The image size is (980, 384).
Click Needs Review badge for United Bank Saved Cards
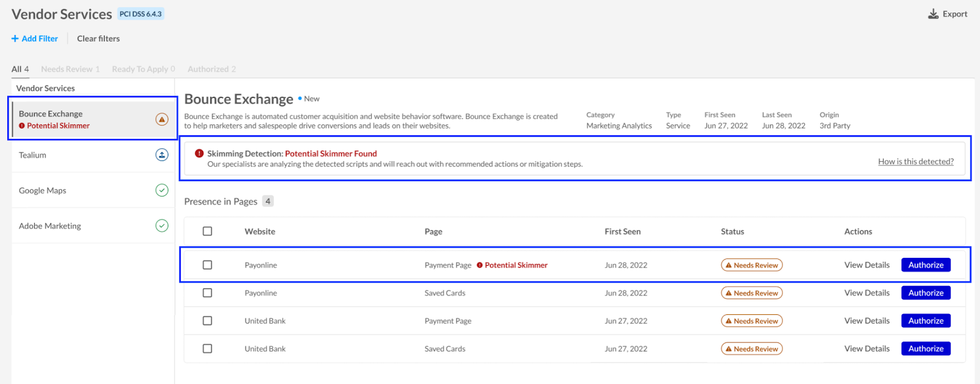(x=752, y=348)
